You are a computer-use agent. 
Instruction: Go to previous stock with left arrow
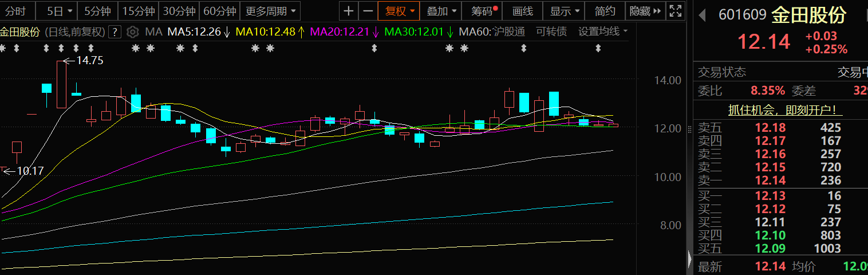[x=704, y=15]
